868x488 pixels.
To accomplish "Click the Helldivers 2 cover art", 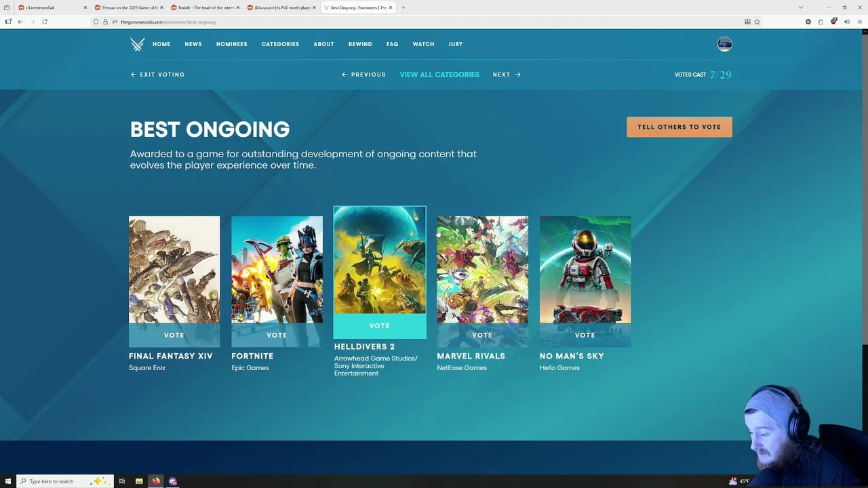I will point(380,260).
